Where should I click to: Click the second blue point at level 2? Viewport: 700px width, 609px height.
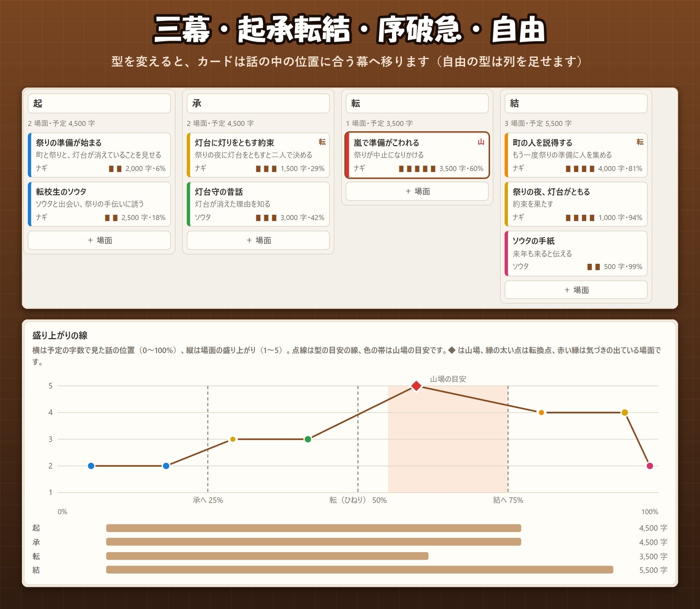point(166,466)
